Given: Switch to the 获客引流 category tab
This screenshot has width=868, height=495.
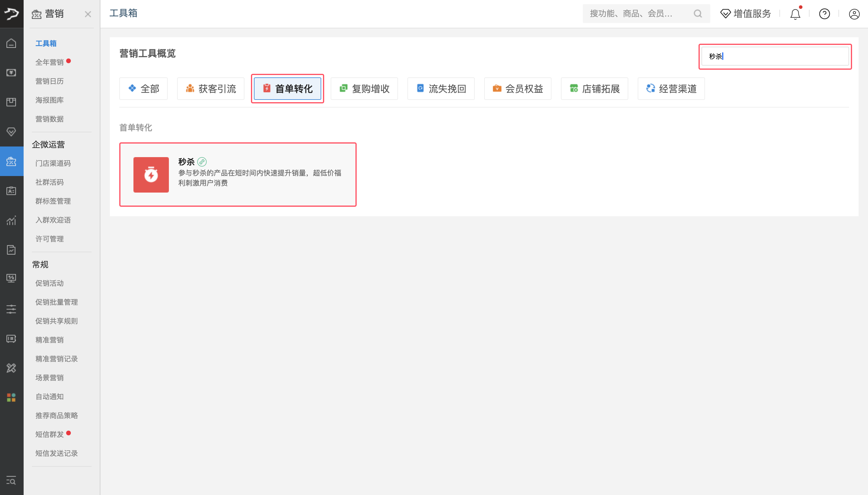Looking at the screenshot, I should click(x=211, y=89).
